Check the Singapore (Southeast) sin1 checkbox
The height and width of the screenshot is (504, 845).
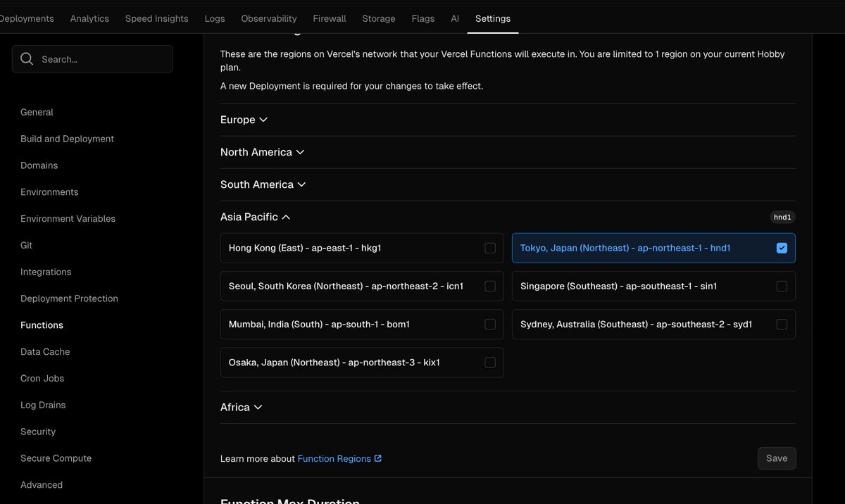click(782, 286)
